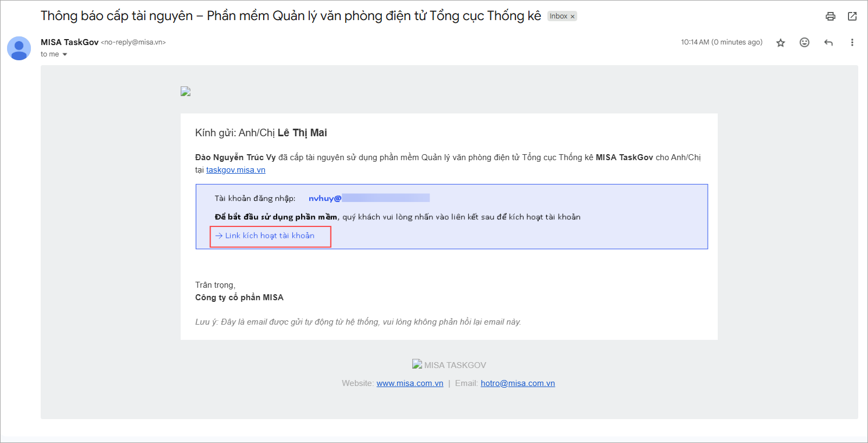Click the hotro@misa.com.vn email link
The width and height of the screenshot is (868, 443).
pyautogui.click(x=518, y=383)
